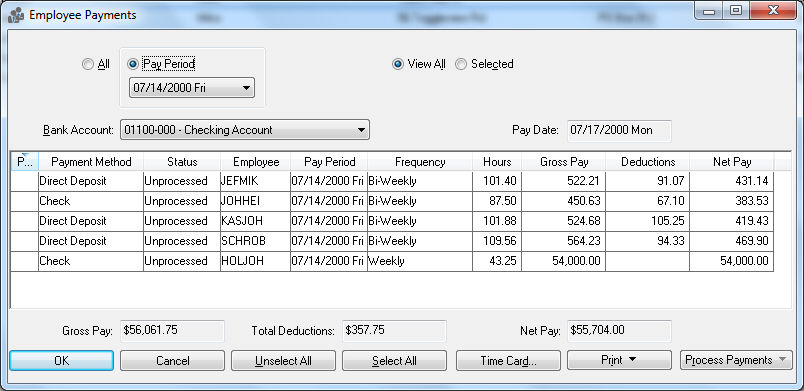
Task: Click the Weekly frequency cell
Action: [x=420, y=261]
